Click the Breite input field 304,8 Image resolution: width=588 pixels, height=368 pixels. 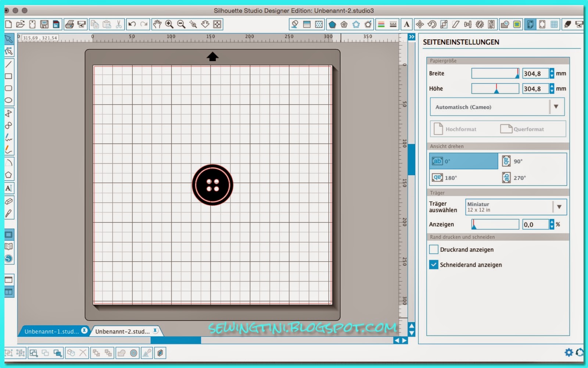535,74
